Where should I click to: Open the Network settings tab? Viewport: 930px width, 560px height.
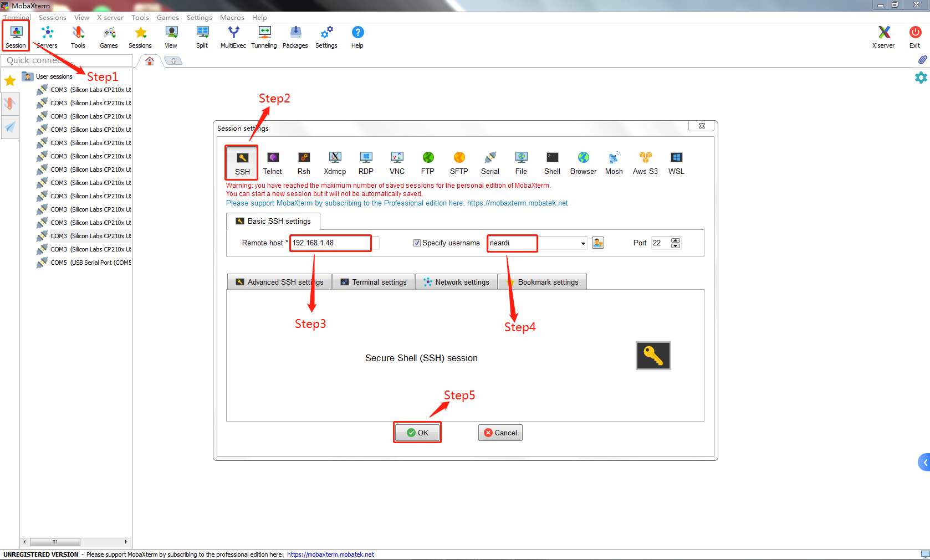456,282
